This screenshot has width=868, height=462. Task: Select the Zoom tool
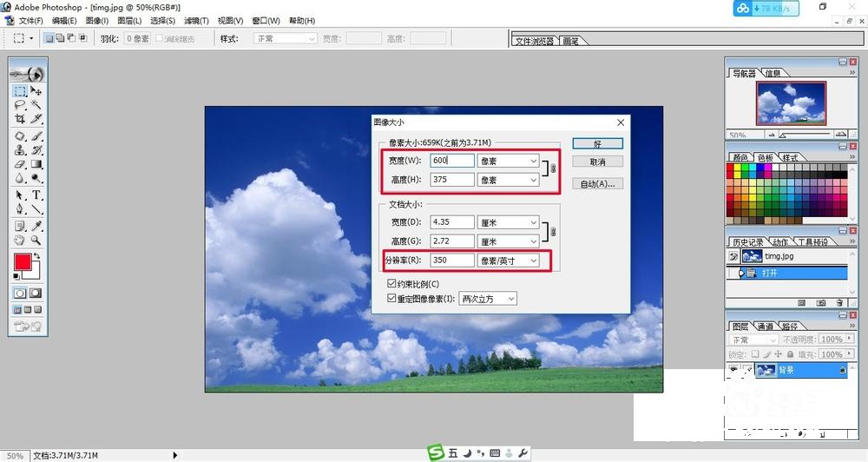36,240
